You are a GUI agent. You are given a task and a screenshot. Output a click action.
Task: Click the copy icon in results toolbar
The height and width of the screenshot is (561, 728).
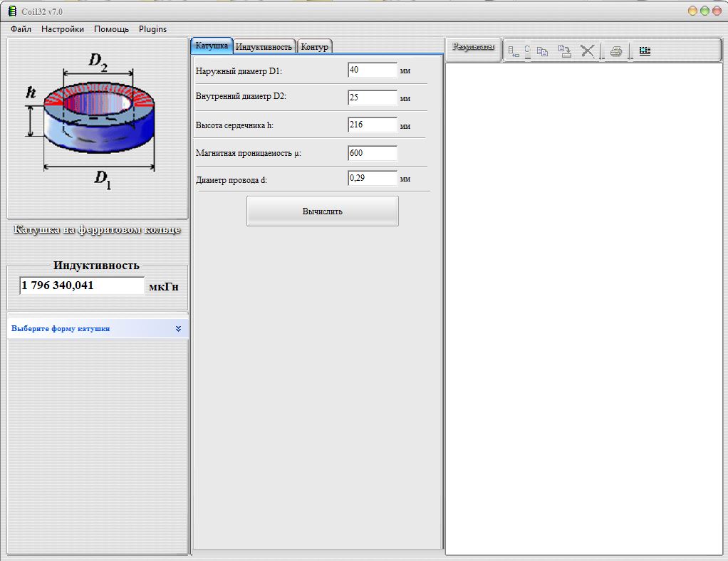(542, 51)
